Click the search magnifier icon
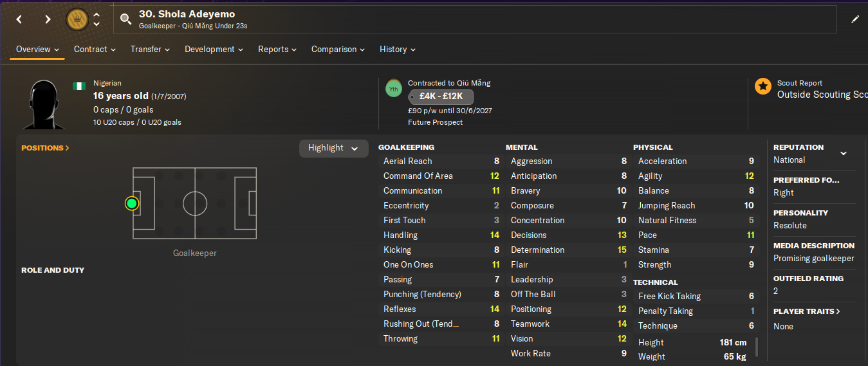The width and height of the screenshot is (868, 366). click(126, 19)
